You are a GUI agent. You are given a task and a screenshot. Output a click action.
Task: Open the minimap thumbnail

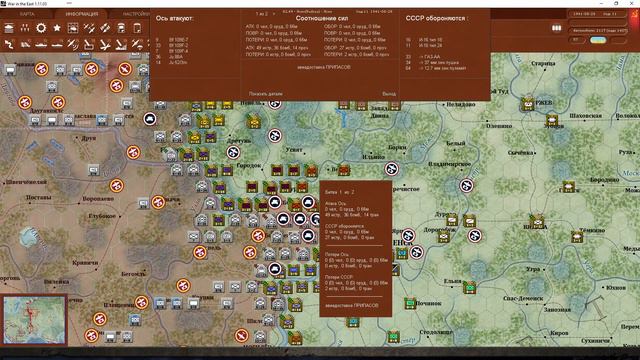pos(34,320)
